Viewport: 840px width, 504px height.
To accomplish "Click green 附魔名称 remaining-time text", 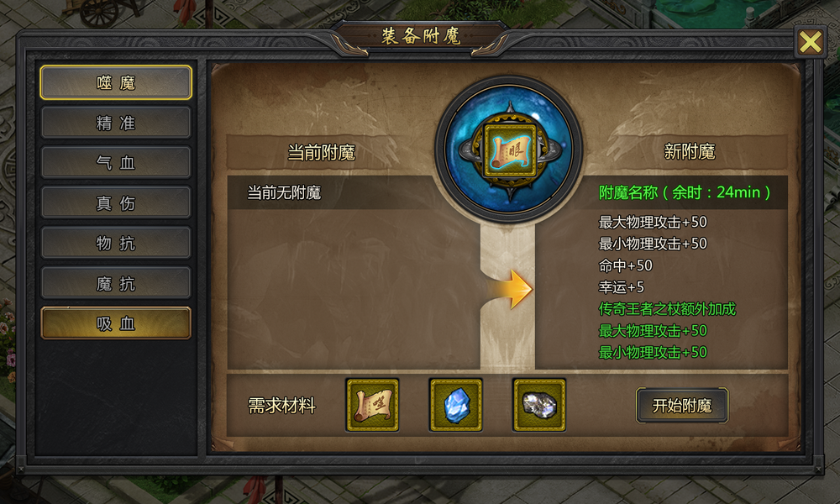I will click(x=685, y=192).
